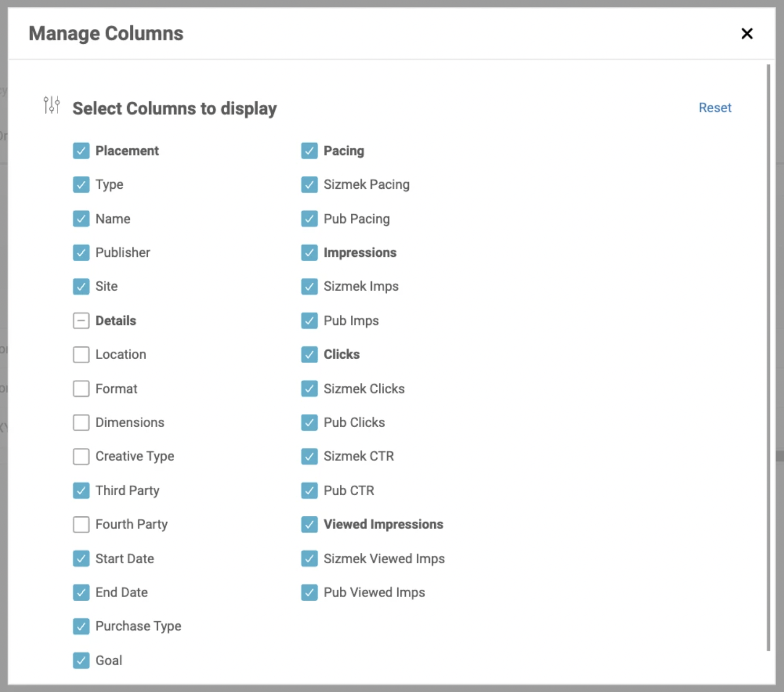Toggle the Name column checkbox
The height and width of the screenshot is (692, 784).
click(x=81, y=218)
